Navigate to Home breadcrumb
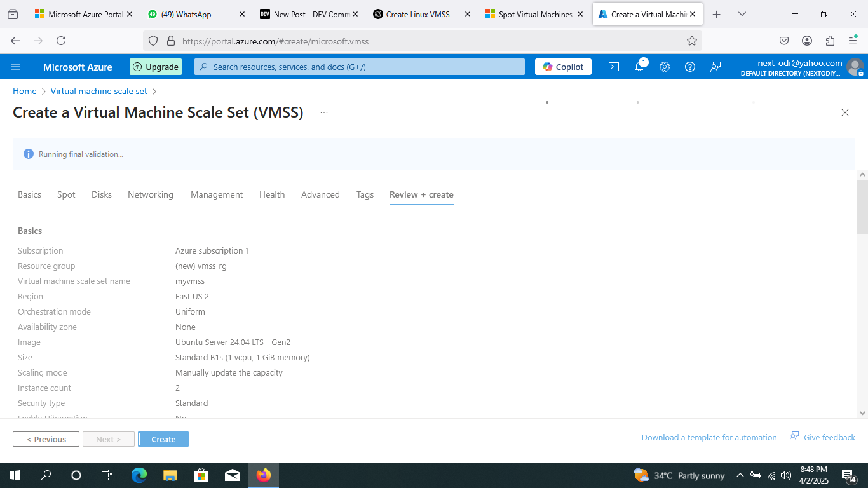The width and height of the screenshot is (868, 488). (25, 91)
